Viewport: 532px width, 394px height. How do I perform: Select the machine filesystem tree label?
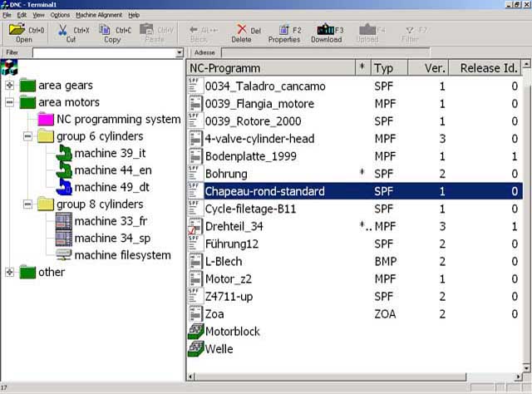122,255
